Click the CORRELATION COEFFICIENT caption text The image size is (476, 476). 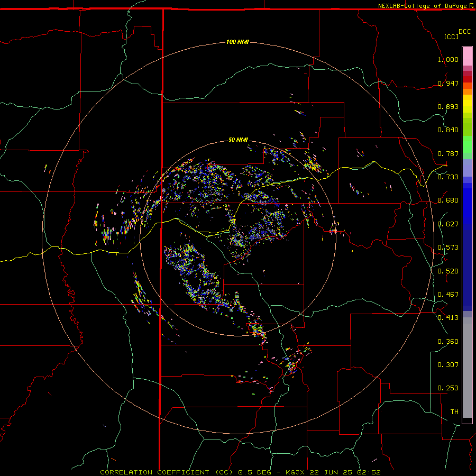coord(154,472)
